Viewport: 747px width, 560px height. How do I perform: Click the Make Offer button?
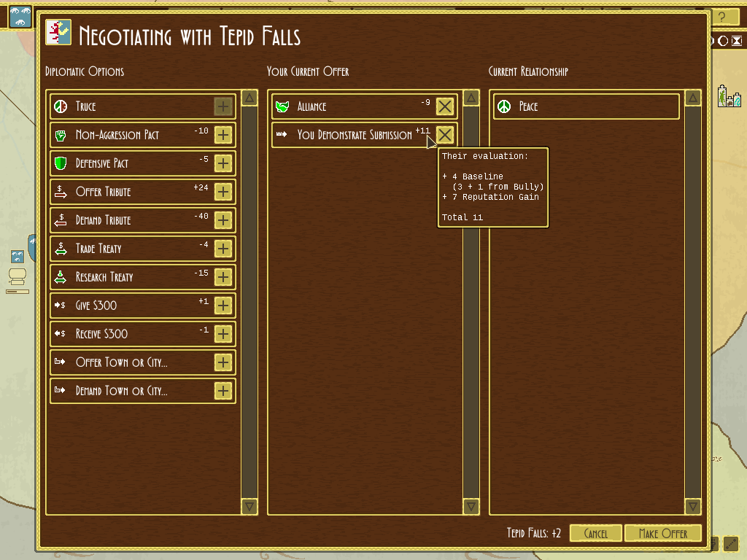662,534
